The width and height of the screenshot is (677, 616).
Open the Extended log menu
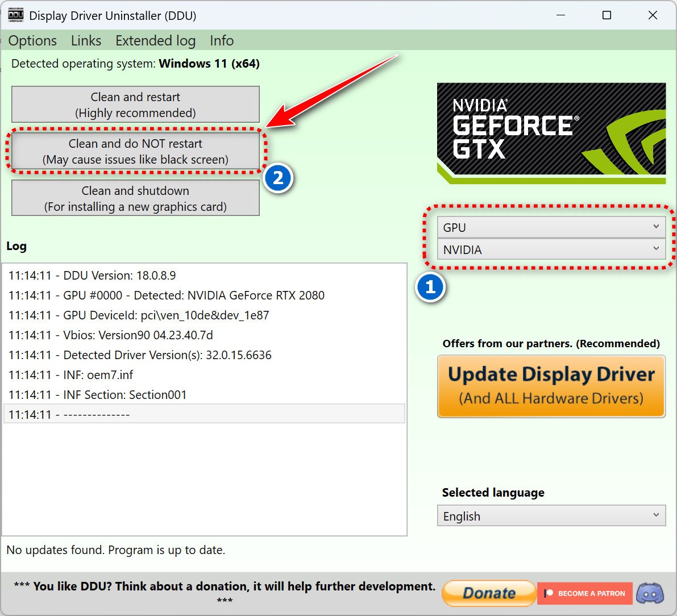pos(155,40)
